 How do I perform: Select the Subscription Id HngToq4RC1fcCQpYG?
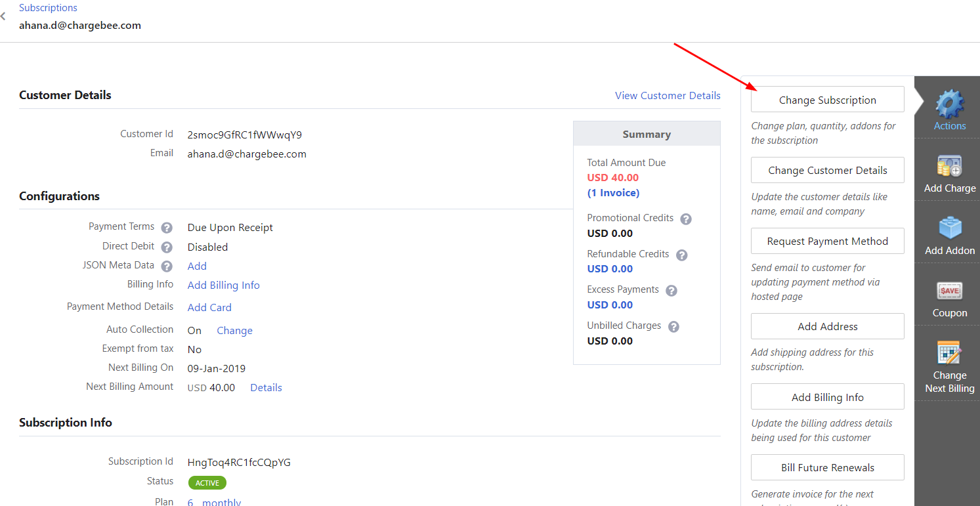click(239, 463)
